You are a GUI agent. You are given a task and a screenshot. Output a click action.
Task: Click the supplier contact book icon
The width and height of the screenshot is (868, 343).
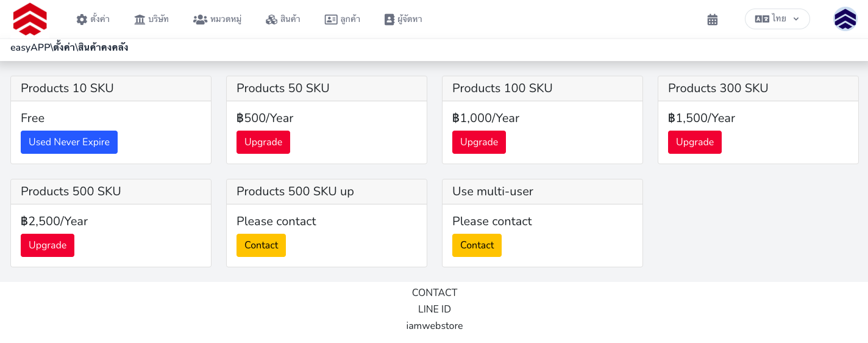tap(390, 20)
